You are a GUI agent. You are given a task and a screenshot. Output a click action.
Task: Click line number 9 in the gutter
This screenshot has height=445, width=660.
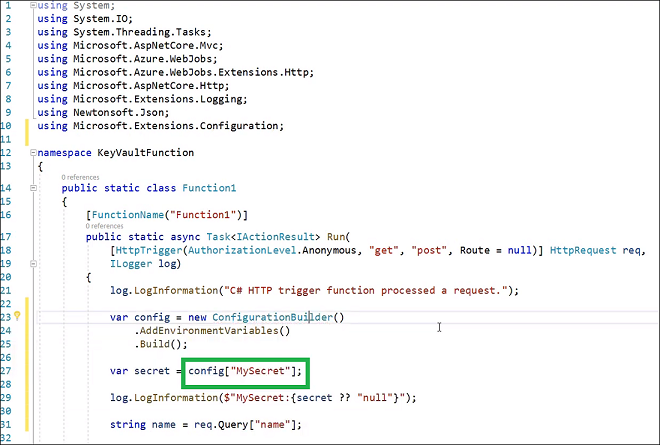click(x=9, y=113)
